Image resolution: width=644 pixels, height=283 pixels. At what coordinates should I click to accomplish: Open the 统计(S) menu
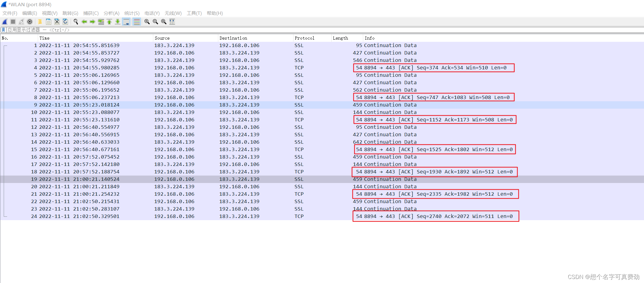click(132, 13)
